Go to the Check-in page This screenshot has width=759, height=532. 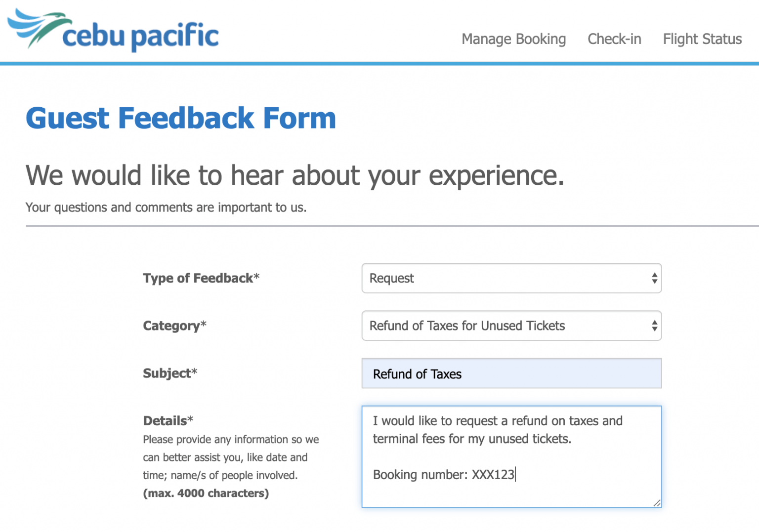point(614,39)
